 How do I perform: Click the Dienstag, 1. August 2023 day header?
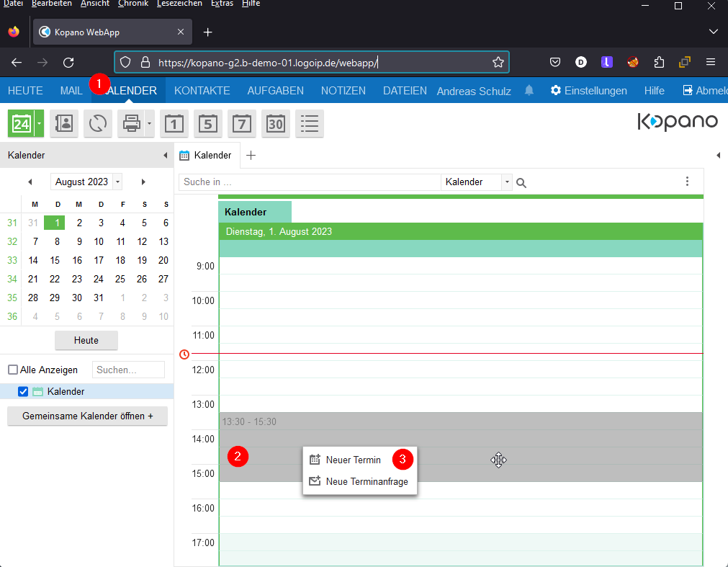click(x=461, y=231)
